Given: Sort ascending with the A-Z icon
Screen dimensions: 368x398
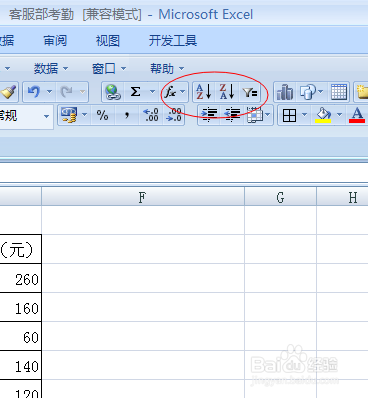Looking at the screenshot, I should click(x=204, y=92).
